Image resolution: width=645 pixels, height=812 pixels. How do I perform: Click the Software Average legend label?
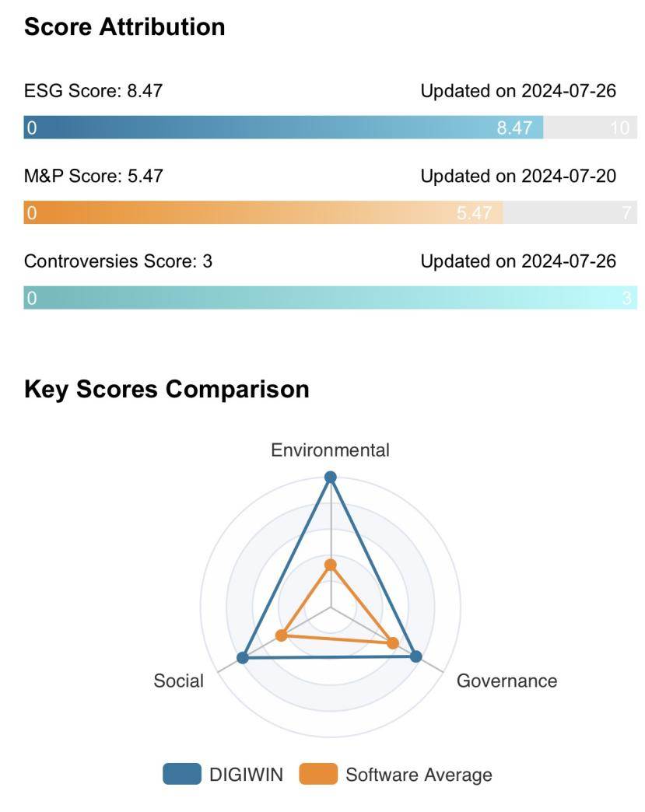(x=419, y=775)
